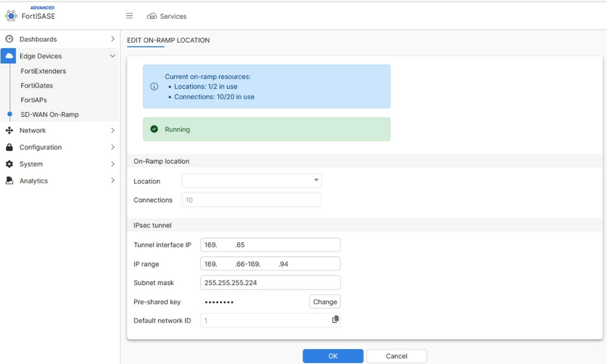Open the Dashboards menu item
The height and width of the screenshot is (364, 607).
pyautogui.click(x=38, y=39)
